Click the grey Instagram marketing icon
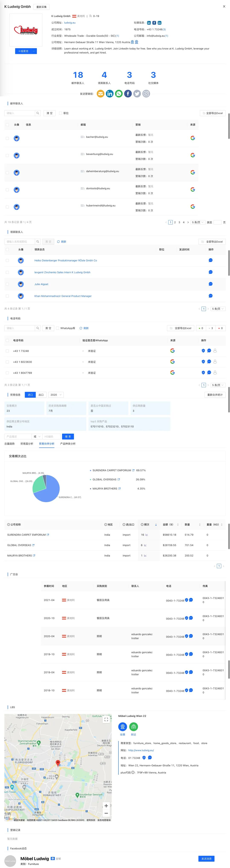230x868 pixels. (x=146, y=94)
